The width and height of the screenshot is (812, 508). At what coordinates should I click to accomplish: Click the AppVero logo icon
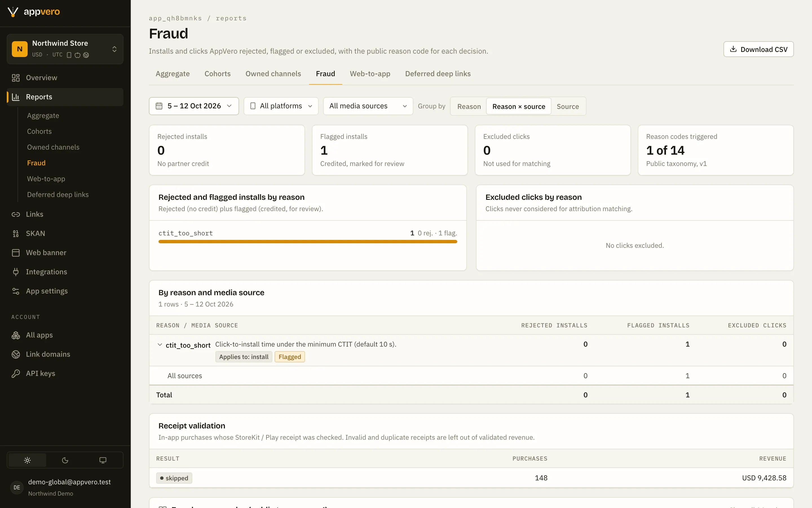pos(13,12)
